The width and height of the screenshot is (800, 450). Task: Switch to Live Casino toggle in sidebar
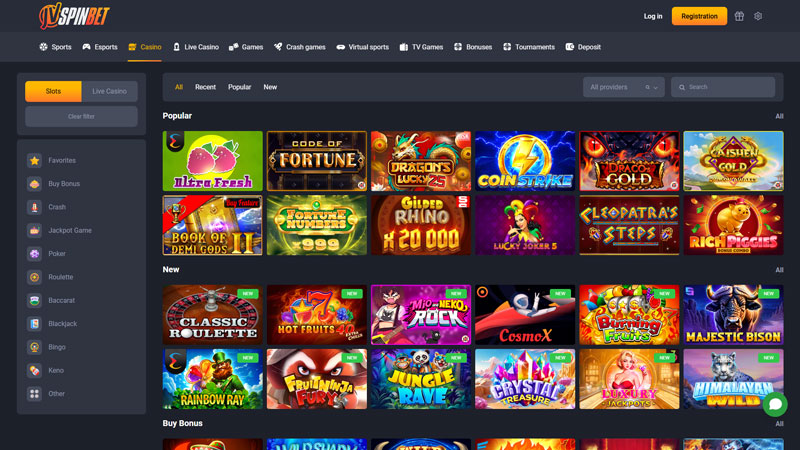(109, 91)
